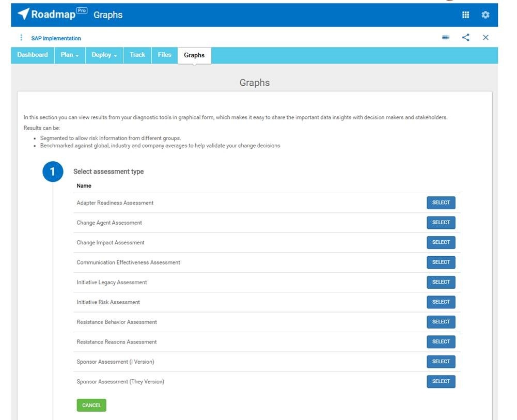The image size is (517, 420).
Task: Expand the Plan dropdown tab
Action: tap(70, 55)
